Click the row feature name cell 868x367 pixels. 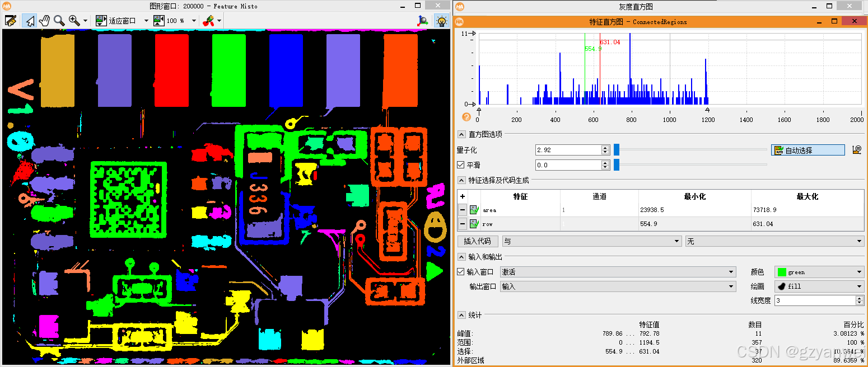click(520, 224)
